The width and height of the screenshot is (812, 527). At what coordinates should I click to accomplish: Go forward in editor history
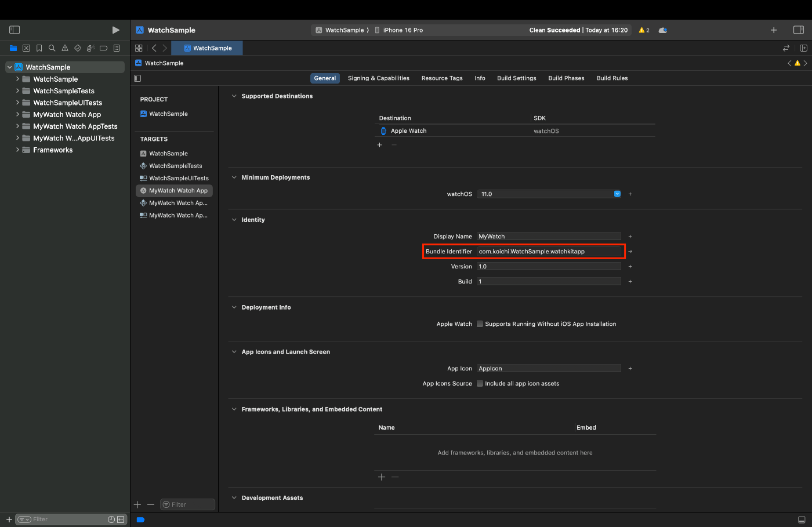tap(165, 48)
